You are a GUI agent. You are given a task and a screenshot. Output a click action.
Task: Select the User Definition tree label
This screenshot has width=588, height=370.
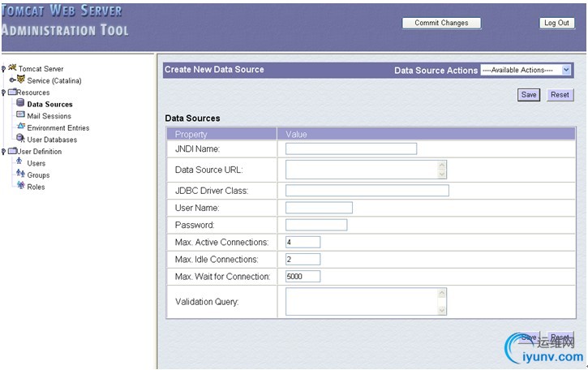tap(40, 152)
